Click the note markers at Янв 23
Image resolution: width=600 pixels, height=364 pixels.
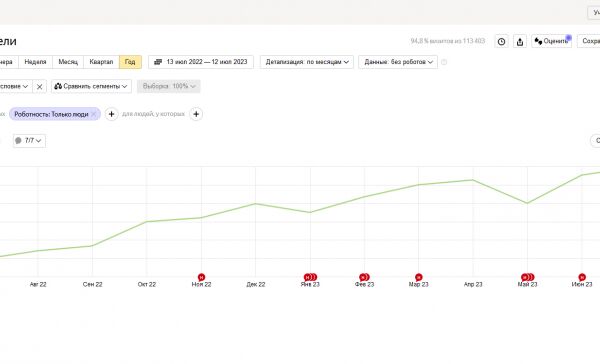[310, 277]
